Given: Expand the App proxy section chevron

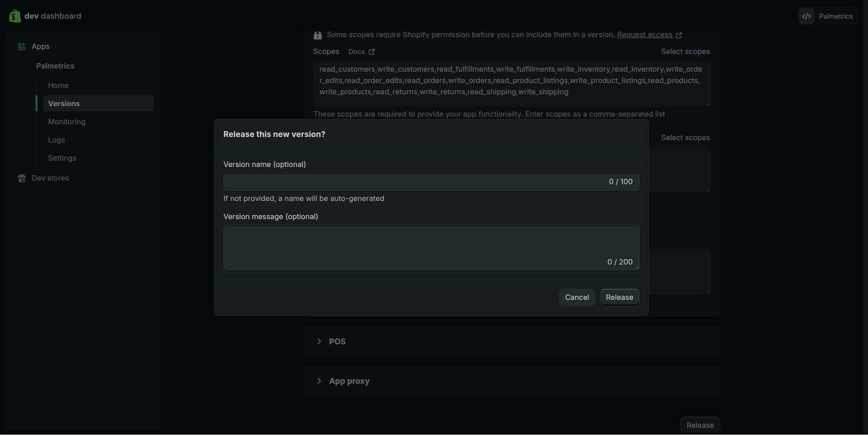Looking at the screenshot, I should tap(319, 381).
